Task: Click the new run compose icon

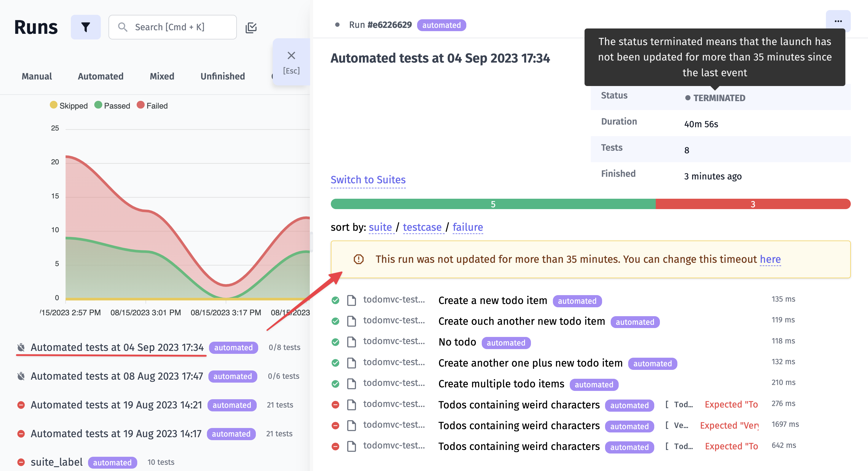Action: point(251,27)
